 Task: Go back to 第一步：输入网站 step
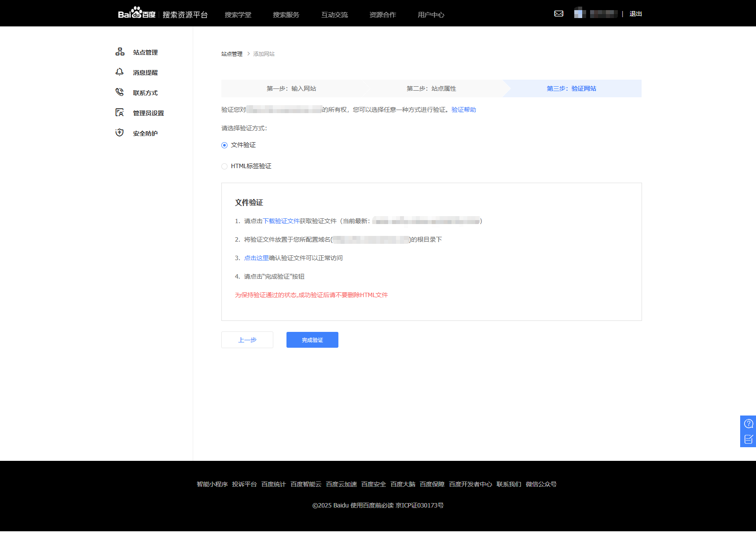291,88
